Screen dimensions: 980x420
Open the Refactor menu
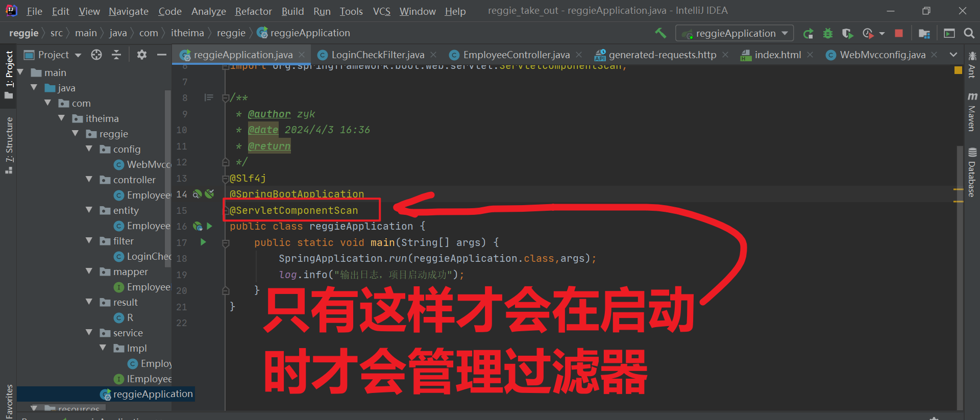click(253, 11)
